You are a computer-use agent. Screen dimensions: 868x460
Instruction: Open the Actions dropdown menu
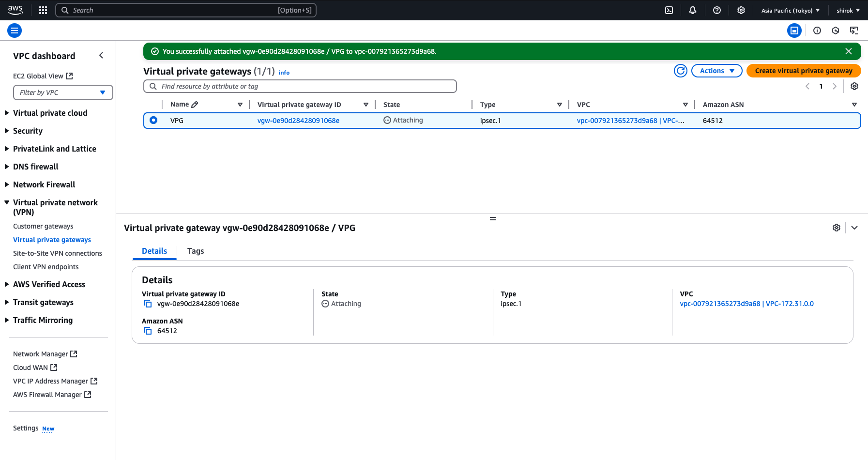tap(717, 71)
